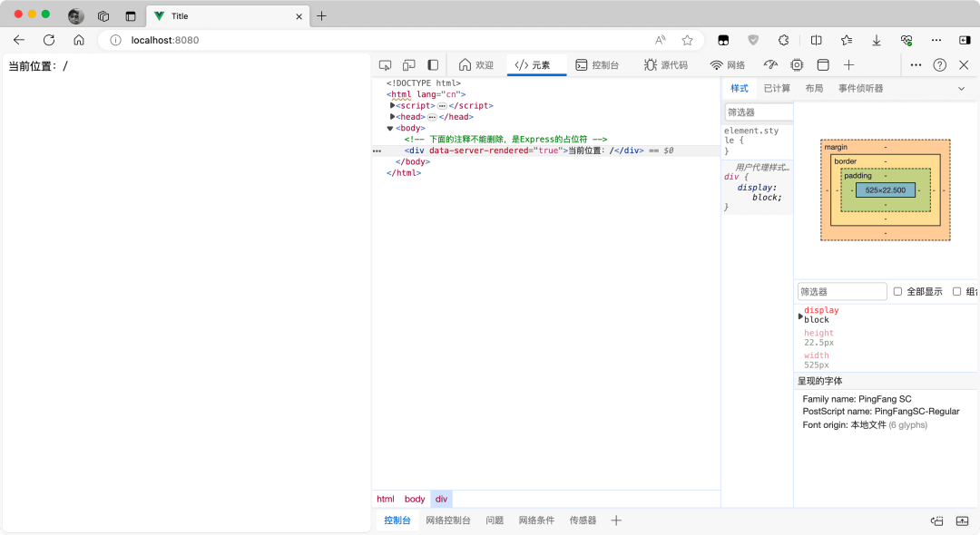Open the 网络控制台 drawer tab
The height and width of the screenshot is (535, 980).
[448, 520]
